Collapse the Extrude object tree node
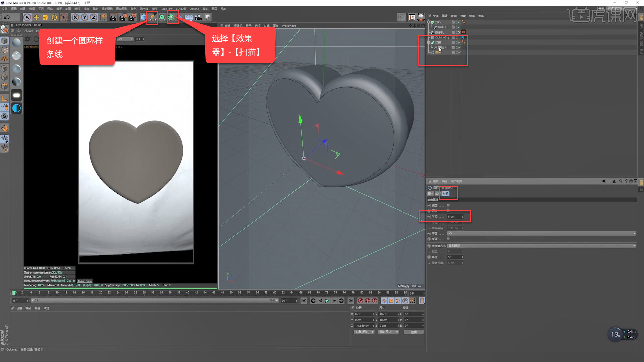The width and height of the screenshot is (644, 362). tap(428, 22)
